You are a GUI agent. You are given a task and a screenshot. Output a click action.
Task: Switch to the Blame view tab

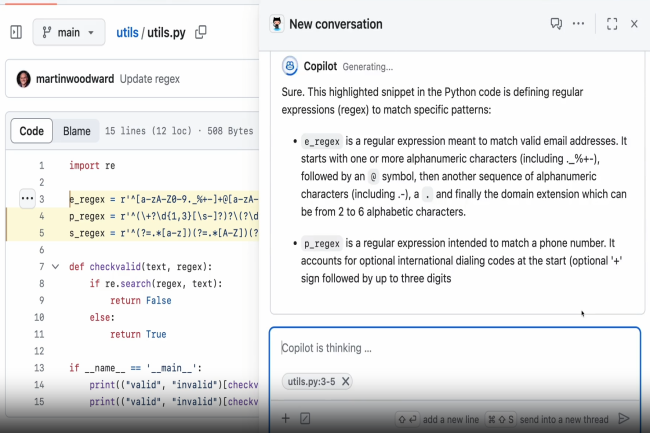77,131
